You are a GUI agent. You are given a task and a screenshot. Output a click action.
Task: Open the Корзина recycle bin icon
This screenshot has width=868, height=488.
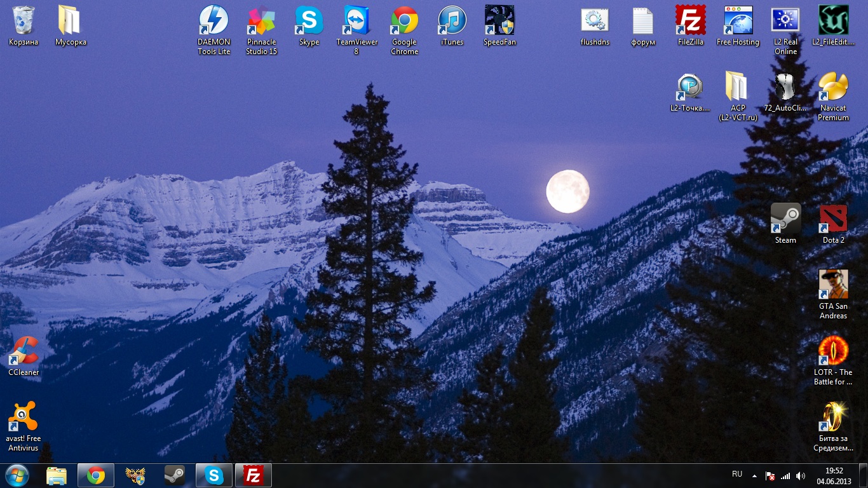[x=24, y=26]
